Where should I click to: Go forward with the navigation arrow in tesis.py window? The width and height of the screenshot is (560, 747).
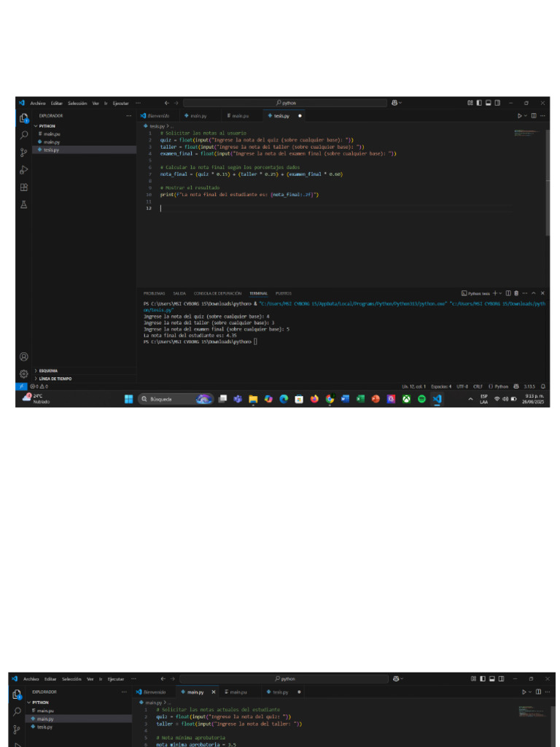tap(176, 103)
